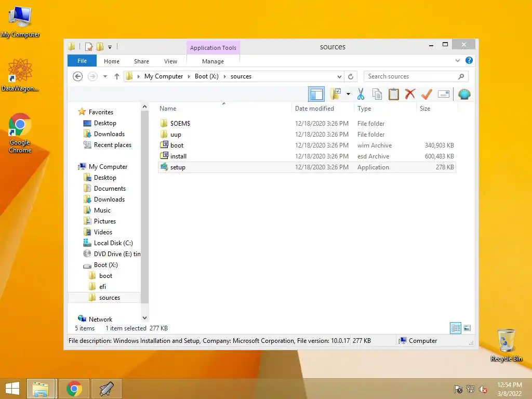Launch Google Chrome from the taskbar
Image resolution: width=532 pixels, height=399 pixels.
pos(74,389)
